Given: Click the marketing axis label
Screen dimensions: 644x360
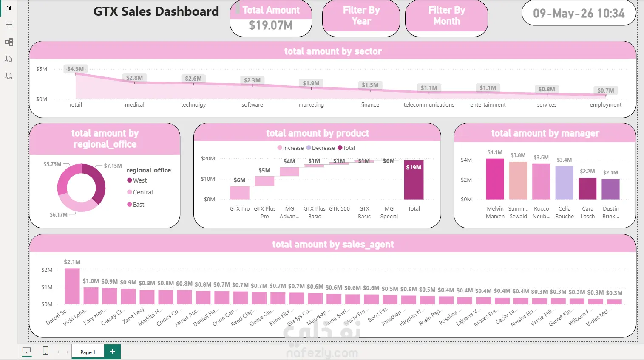Looking at the screenshot, I should [x=311, y=105].
